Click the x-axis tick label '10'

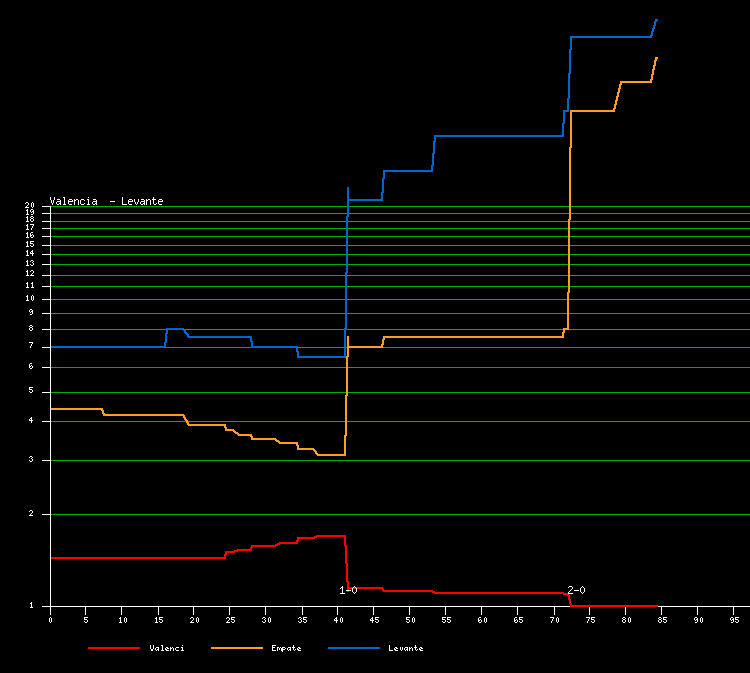coord(122,620)
